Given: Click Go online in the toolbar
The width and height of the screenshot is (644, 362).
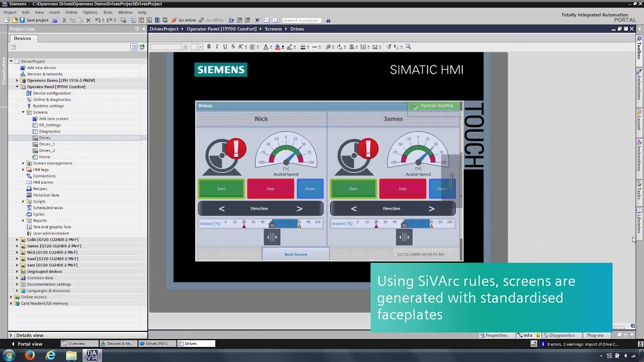Looking at the screenshot, I should point(184,20).
